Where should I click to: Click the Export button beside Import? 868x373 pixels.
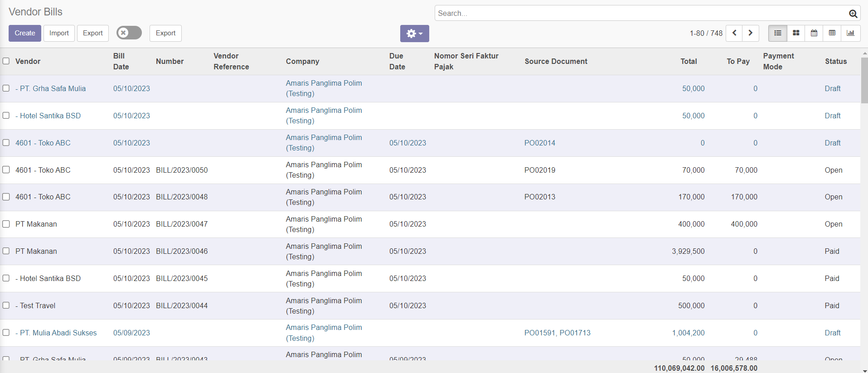pyautogui.click(x=93, y=33)
